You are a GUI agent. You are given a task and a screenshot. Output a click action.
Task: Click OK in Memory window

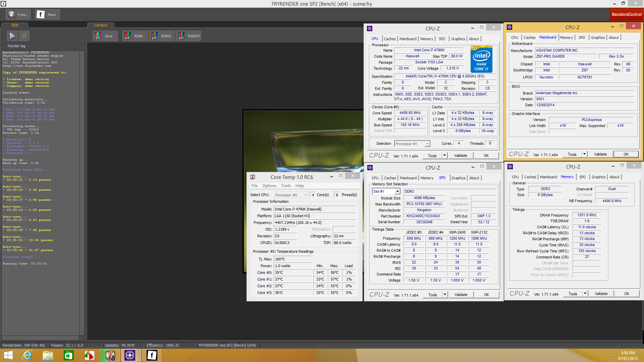click(x=627, y=294)
